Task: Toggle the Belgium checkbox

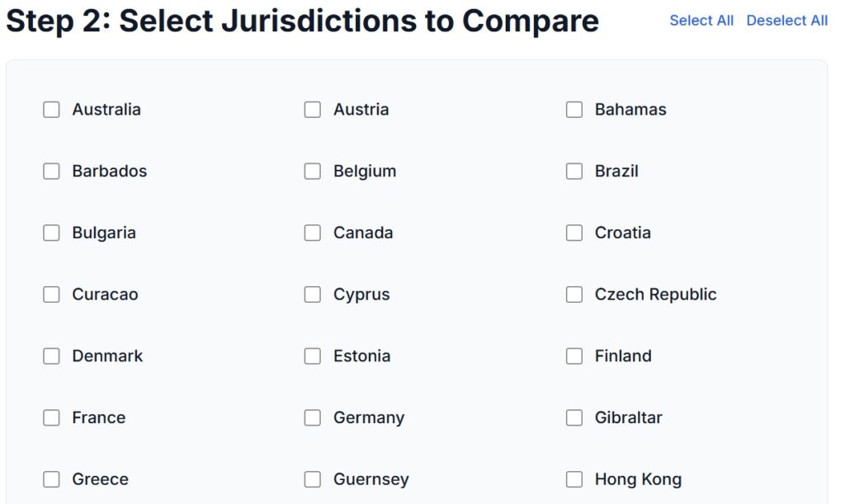Action: (313, 172)
